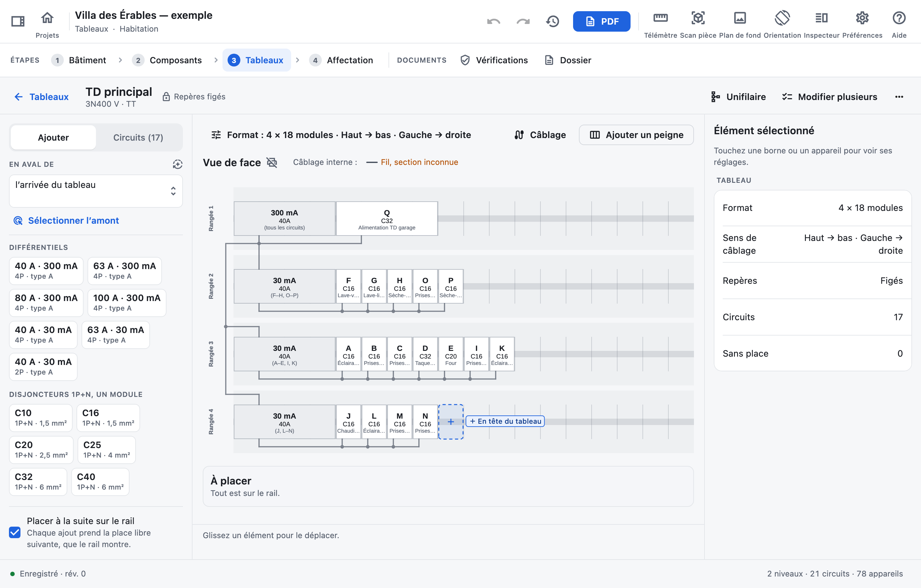Image resolution: width=921 pixels, height=588 pixels.
Task: Add a 63 A · 30 mA differential
Action: pyautogui.click(x=115, y=335)
